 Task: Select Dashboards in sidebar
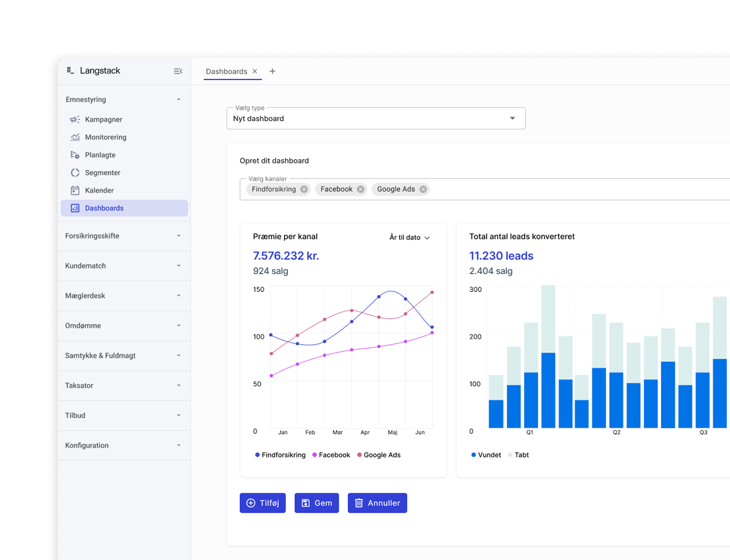tap(124, 208)
